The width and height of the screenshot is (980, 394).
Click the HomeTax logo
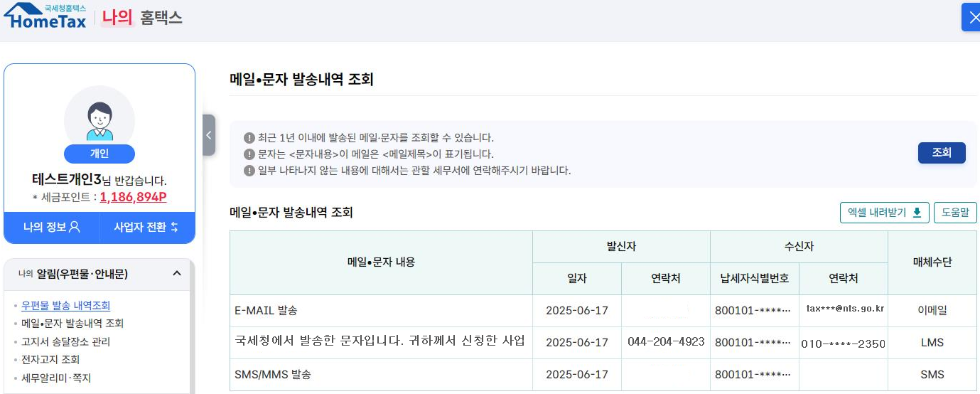coord(45,16)
